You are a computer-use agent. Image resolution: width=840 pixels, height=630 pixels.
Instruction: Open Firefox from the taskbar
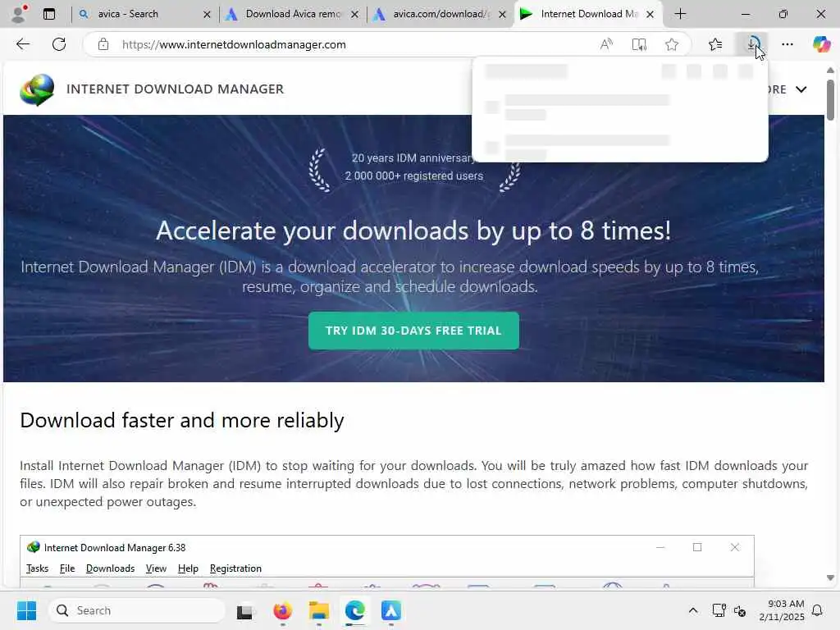click(282, 610)
